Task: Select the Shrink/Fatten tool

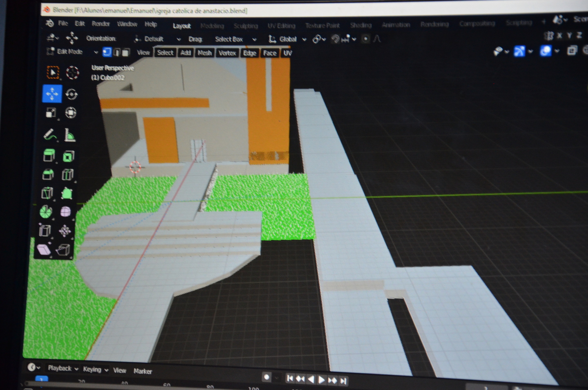Action: pos(65,231)
